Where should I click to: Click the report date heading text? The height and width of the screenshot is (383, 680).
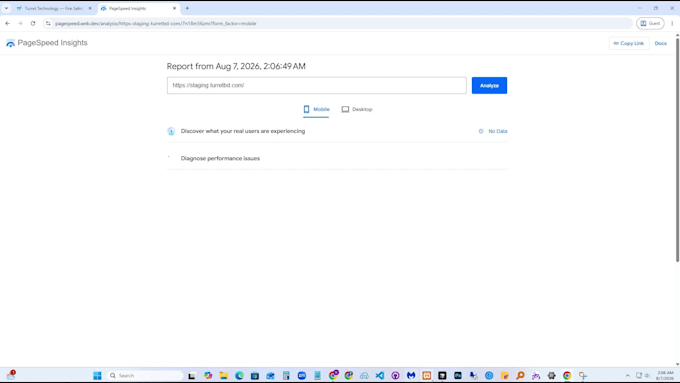pyautogui.click(x=236, y=66)
